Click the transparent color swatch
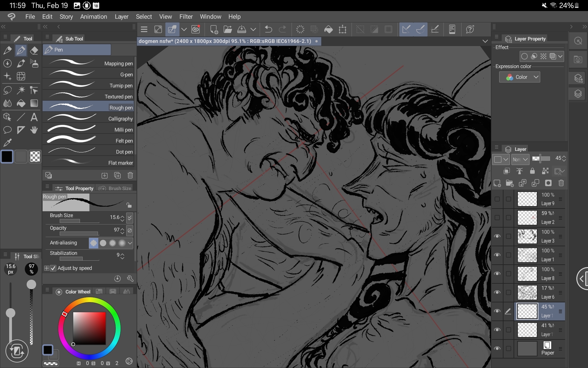The width and height of the screenshot is (588, 368). (35, 157)
